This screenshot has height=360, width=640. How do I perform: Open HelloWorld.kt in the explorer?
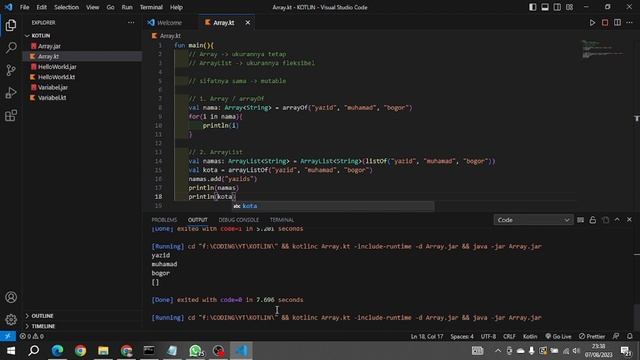tap(82, 77)
